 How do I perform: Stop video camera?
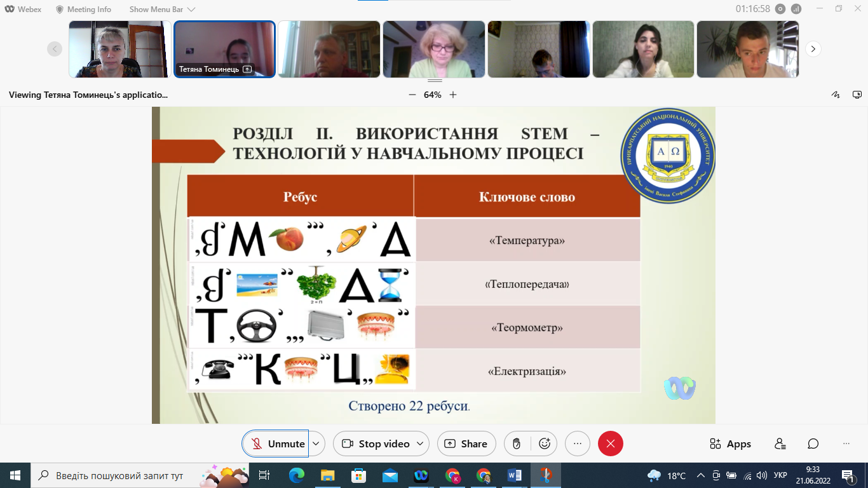[x=375, y=444]
